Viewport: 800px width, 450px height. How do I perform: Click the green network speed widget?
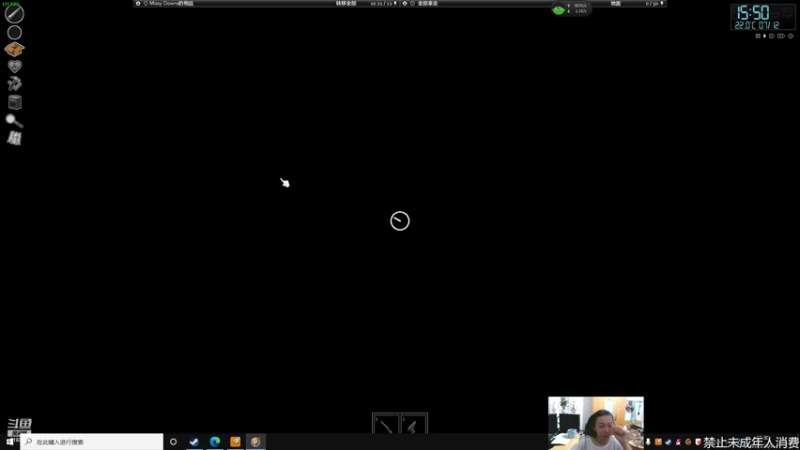pos(571,9)
